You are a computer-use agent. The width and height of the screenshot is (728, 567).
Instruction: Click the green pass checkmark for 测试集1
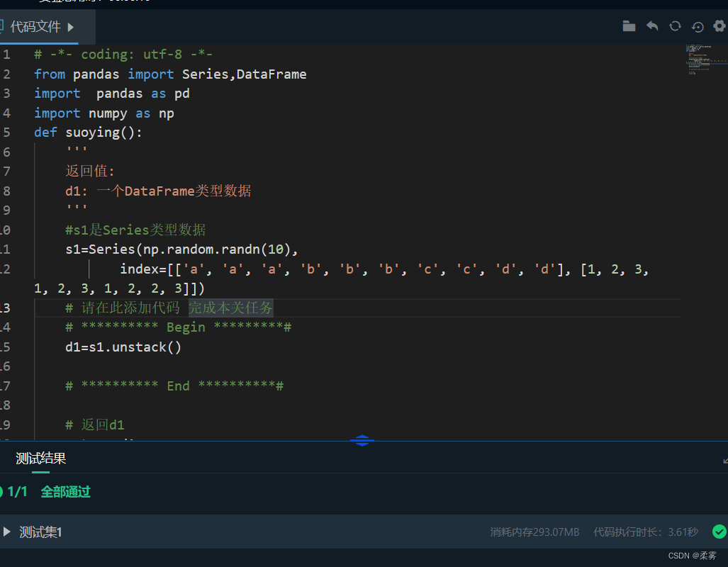pos(719,532)
